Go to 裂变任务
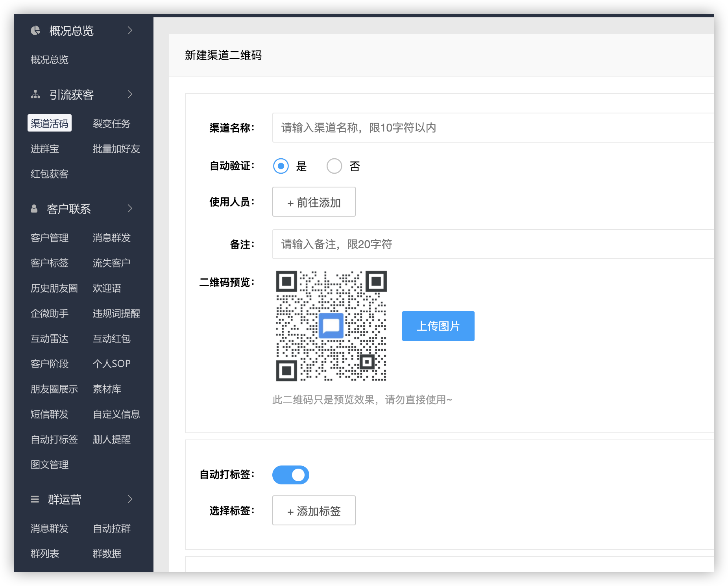This screenshot has height=586, width=728. coord(112,124)
